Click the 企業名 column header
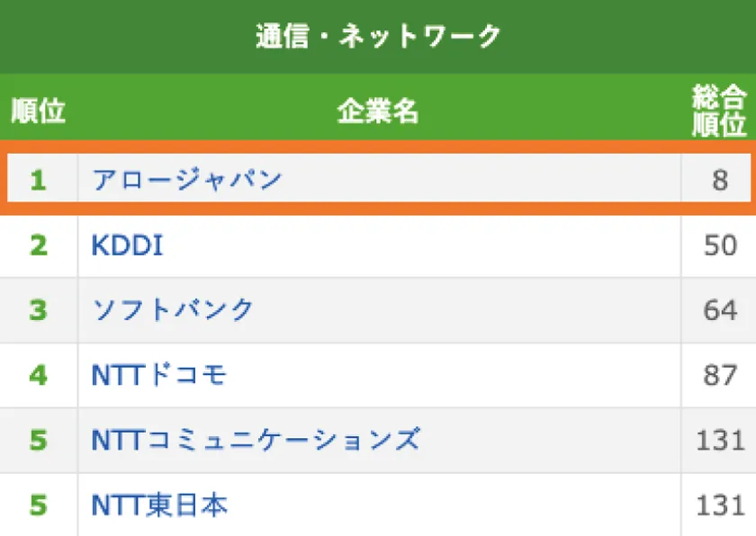The image size is (756, 536). [x=378, y=112]
